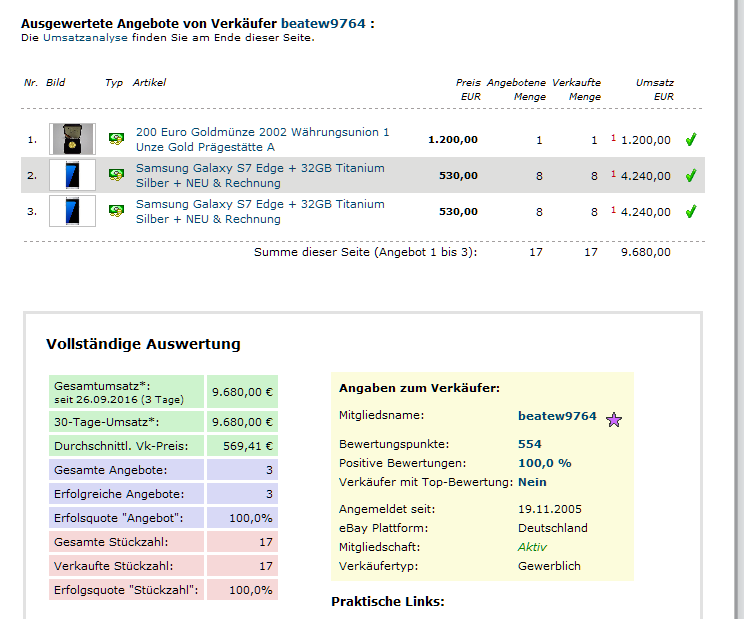This screenshot has width=744, height=619.
Task: Click the Verkaufte Menge column header
Action: click(577, 90)
